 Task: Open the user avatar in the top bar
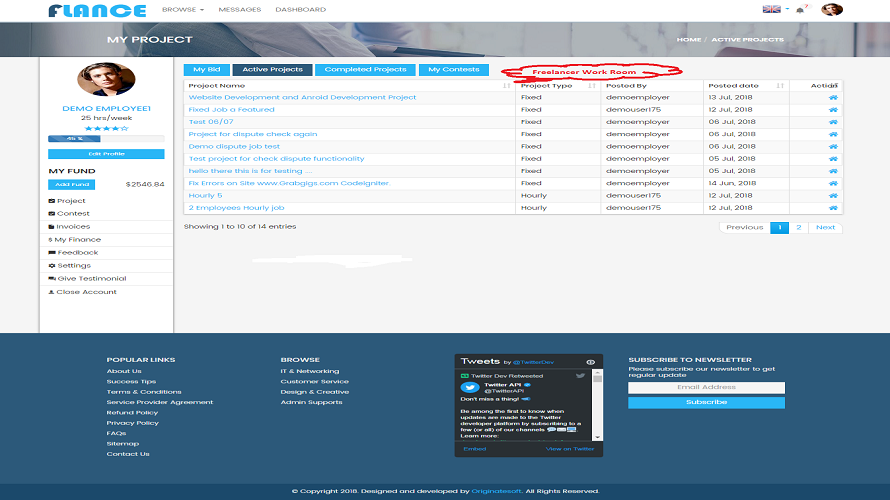coord(832,9)
